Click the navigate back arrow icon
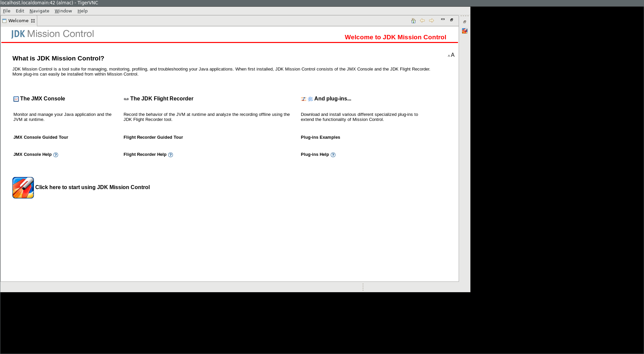The height and width of the screenshot is (354, 644). pos(422,21)
